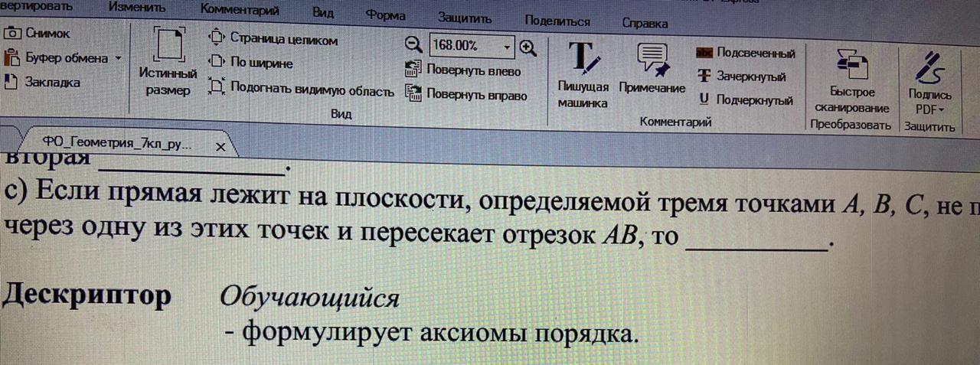Image resolution: width=980 pixels, height=365 pixels.
Task: Close the ФО_Геометрия_7кл document tab
Action: pyautogui.click(x=220, y=146)
